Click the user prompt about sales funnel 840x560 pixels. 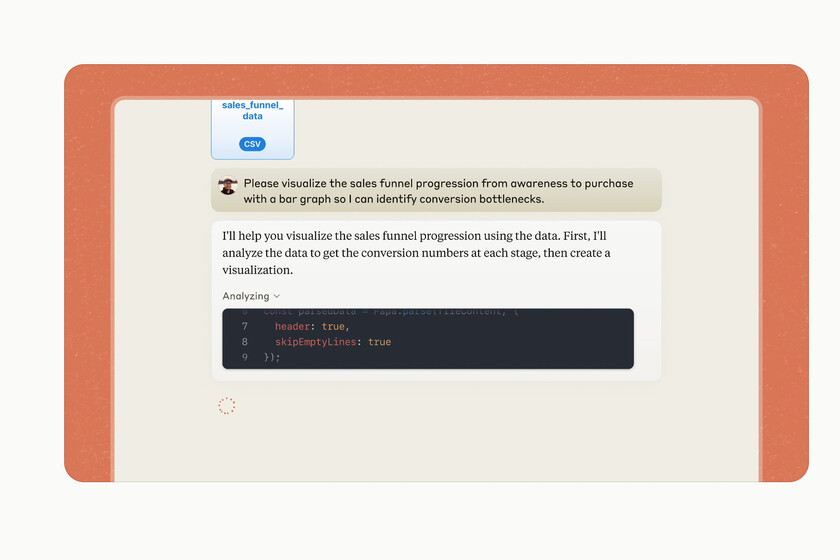pyautogui.click(x=438, y=191)
